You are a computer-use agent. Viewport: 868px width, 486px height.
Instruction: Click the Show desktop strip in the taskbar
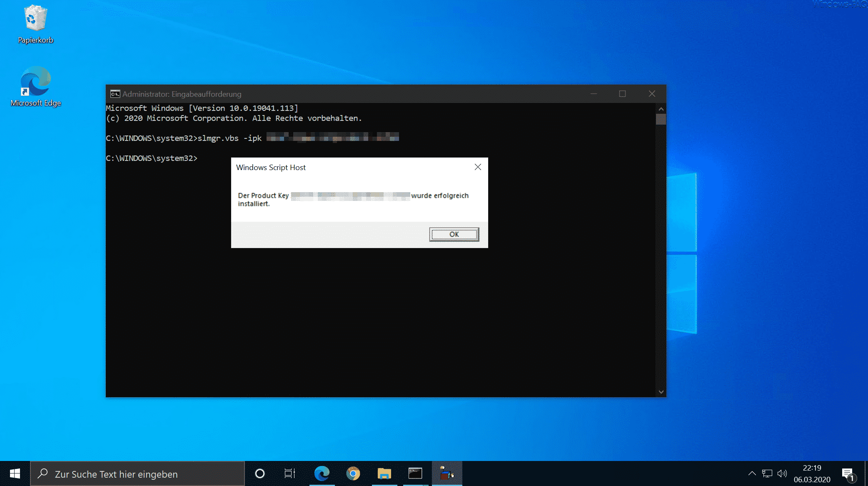866,473
